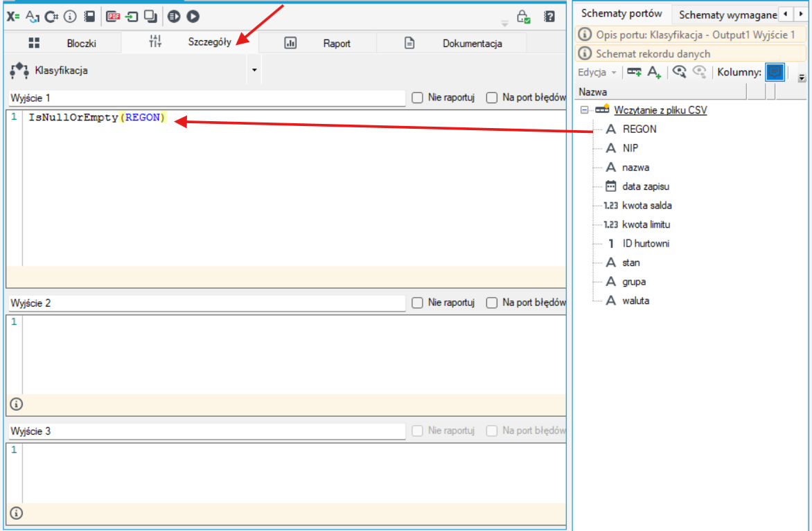Click the overlapping squares copy icon
The height and width of the screenshot is (531, 812).
[x=151, y=17]
